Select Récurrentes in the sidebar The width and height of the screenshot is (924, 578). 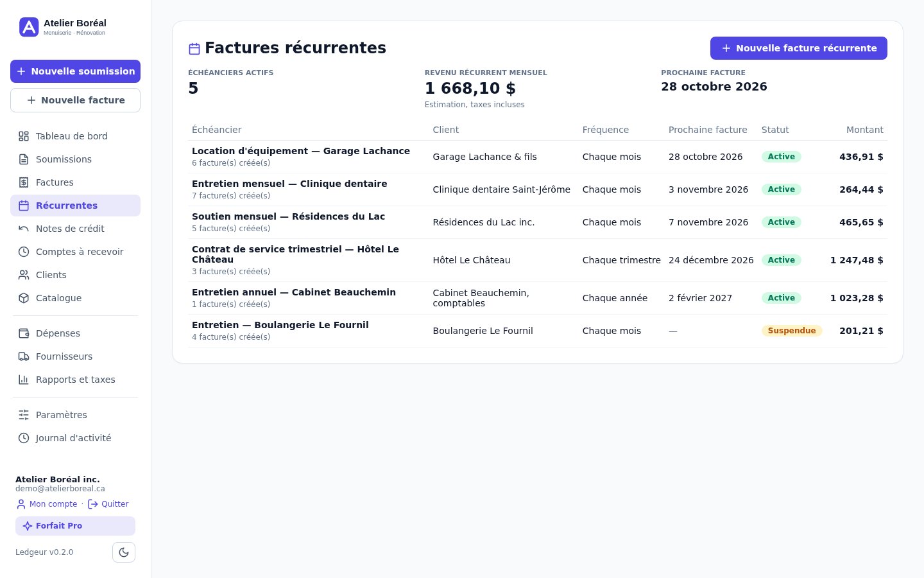(75, 206)
